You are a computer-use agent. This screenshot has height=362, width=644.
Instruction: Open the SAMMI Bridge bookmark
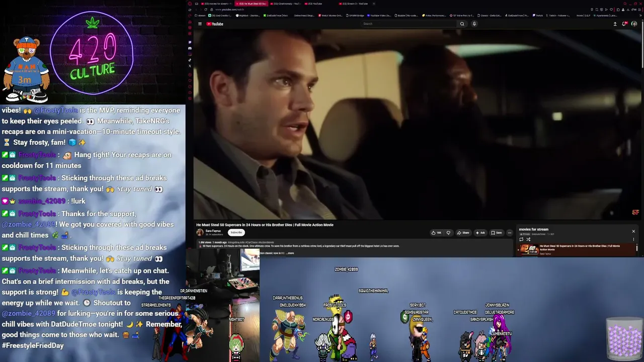point(355,16)
